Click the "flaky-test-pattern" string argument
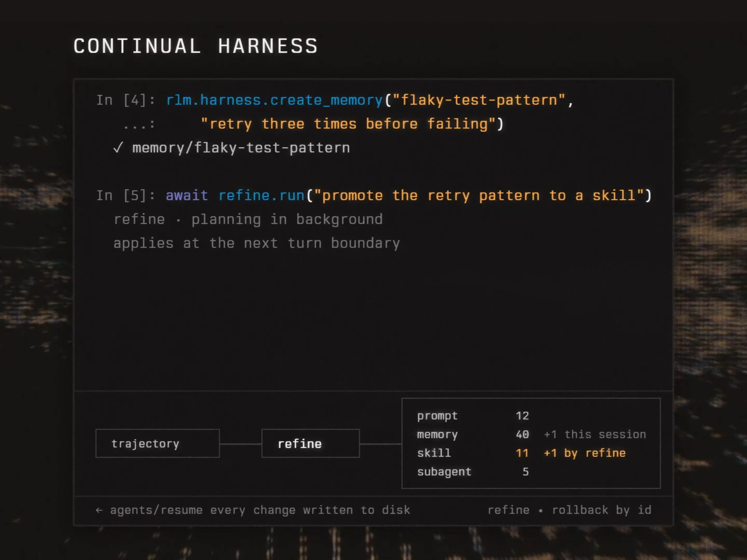747x560 pixels. click(479, 100)
